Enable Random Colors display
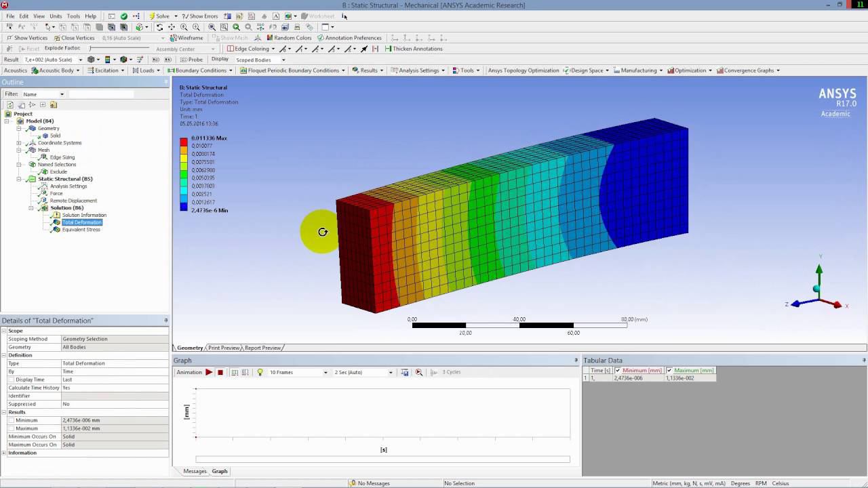The height and width of the screenshot is (488, 868). [288, 38]
